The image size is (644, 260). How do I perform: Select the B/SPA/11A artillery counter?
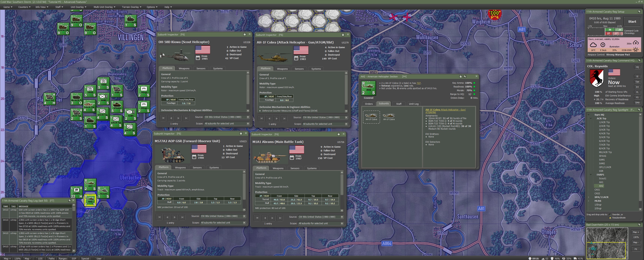click(77, 21)
